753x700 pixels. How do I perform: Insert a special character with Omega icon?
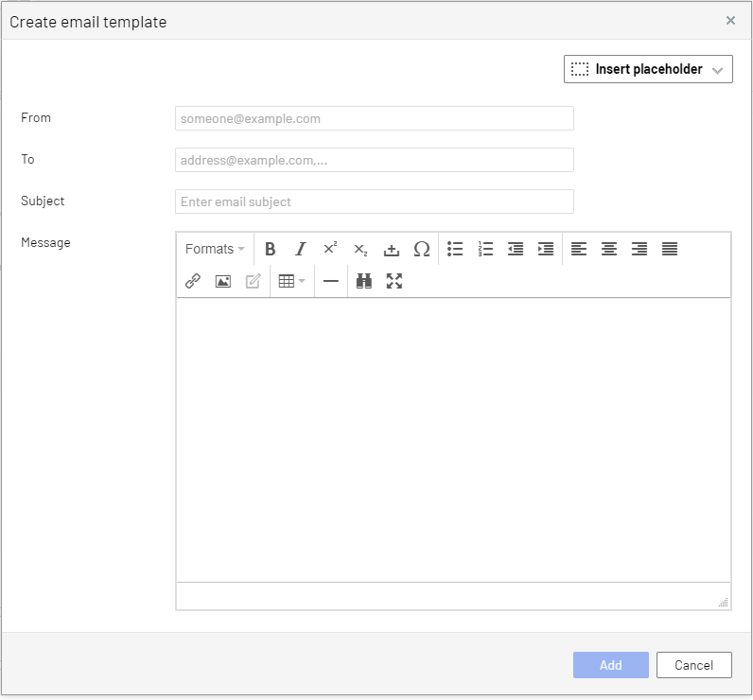[x=422, y=249]
